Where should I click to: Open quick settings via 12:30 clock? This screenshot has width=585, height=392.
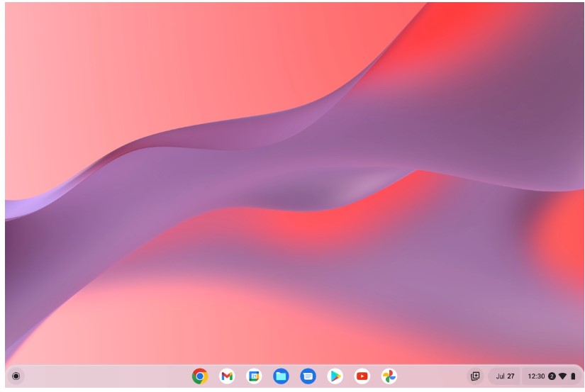point(536,376)
